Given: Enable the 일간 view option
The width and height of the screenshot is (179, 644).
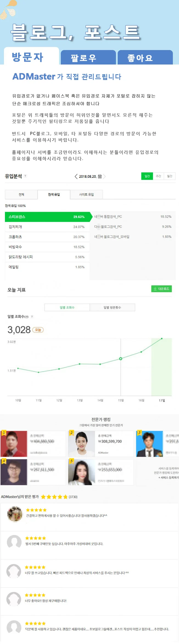Looking at the screenshot, I should coord(147,176).
